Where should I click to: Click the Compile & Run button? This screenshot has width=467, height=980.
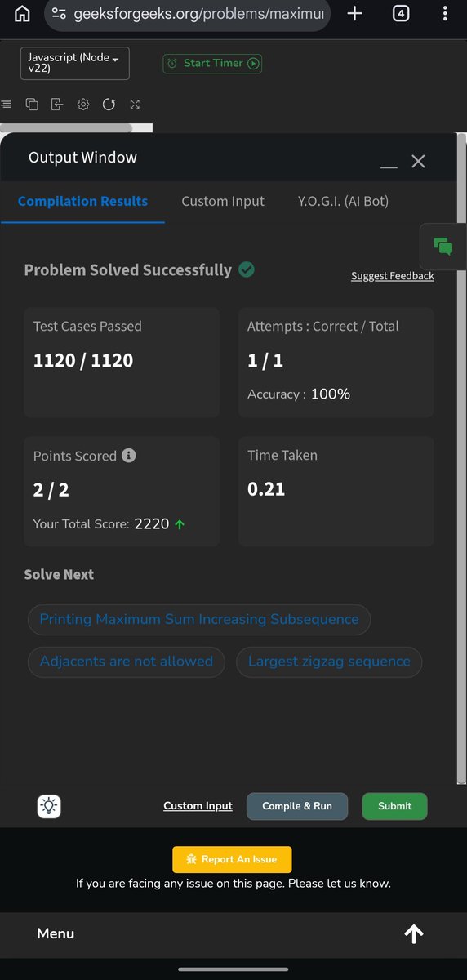[297, 806]
